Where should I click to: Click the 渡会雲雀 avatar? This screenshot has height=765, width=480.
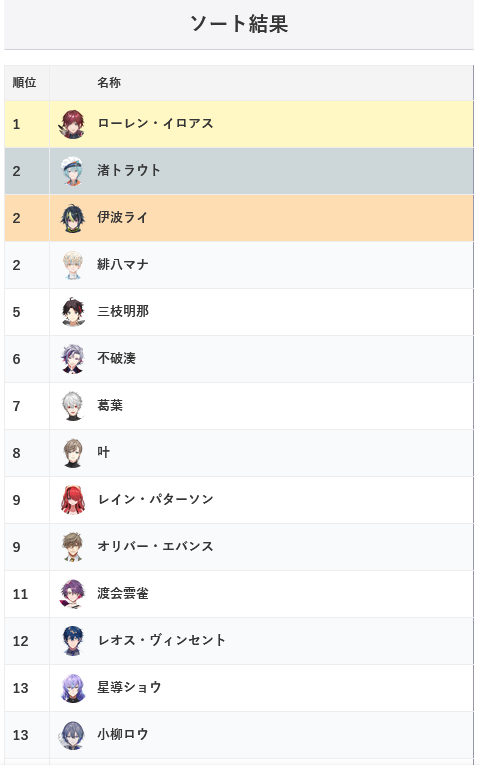tap(73, 594)
